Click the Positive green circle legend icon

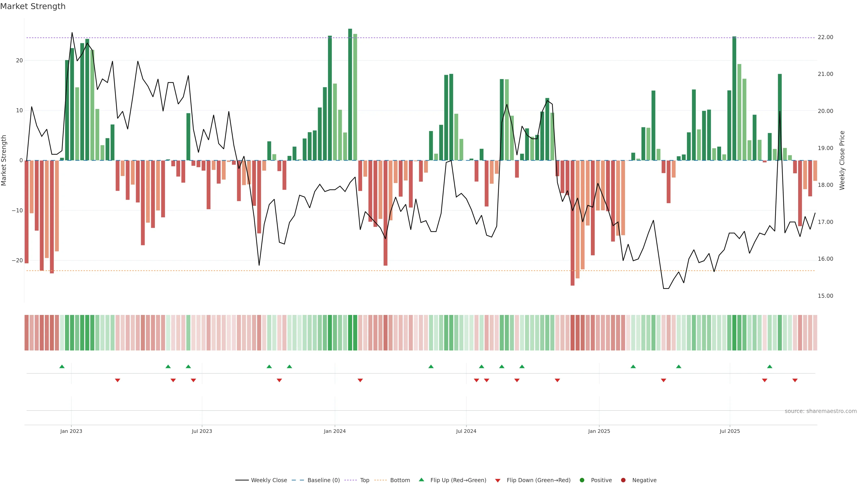point(582,480)
